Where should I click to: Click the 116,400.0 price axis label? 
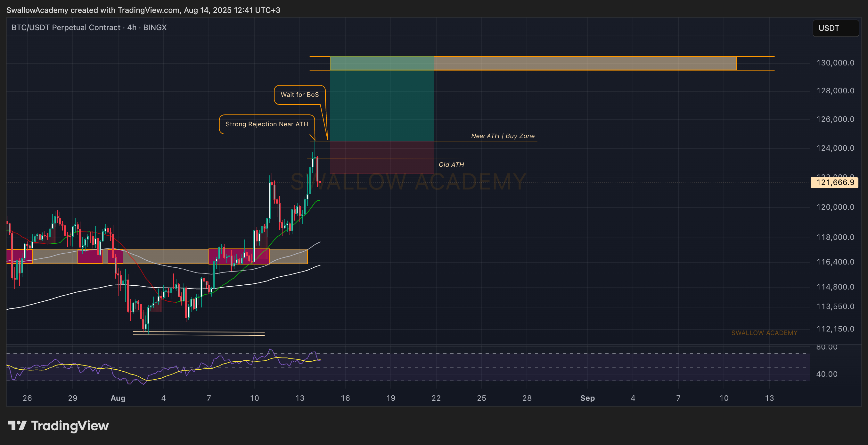coord(835,262)
